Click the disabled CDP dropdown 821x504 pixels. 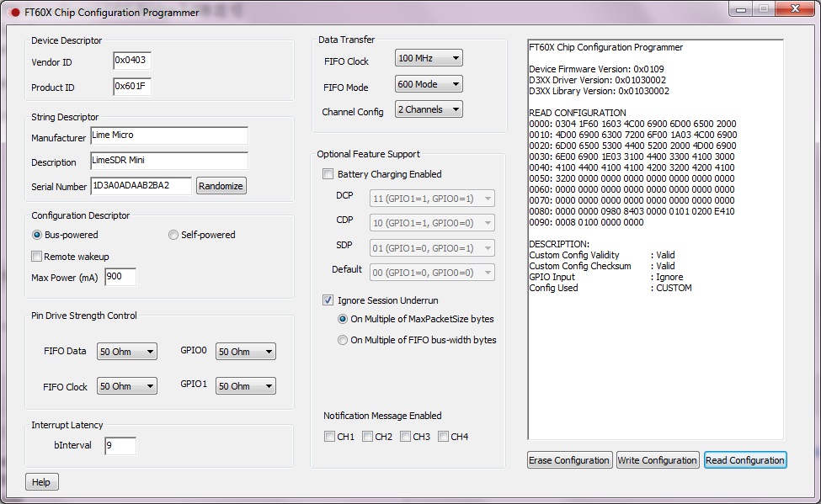(432, 223)
